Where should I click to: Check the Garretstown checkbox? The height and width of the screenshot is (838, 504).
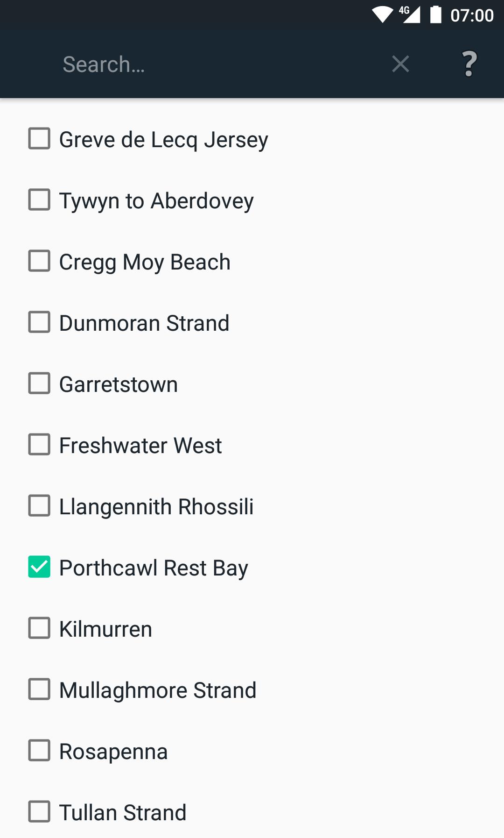click(x=39, y=383)
